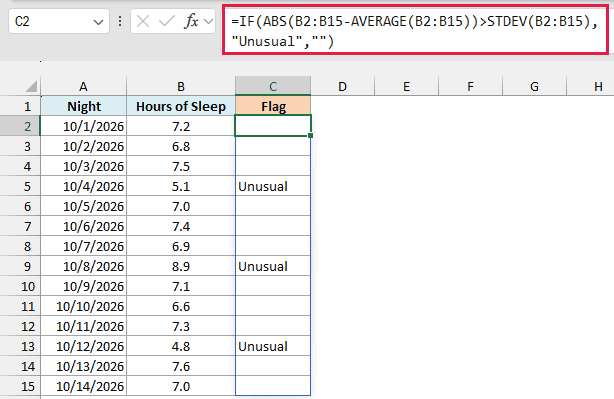614x399 pixels.
Task: Select cell with date 10/1/2026
Action: (83, 126)
